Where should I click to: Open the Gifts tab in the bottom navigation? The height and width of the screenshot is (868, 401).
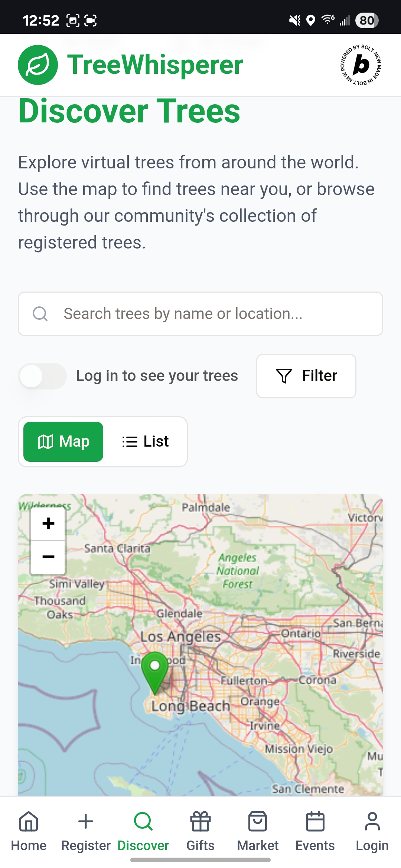(x=200, y=832)
